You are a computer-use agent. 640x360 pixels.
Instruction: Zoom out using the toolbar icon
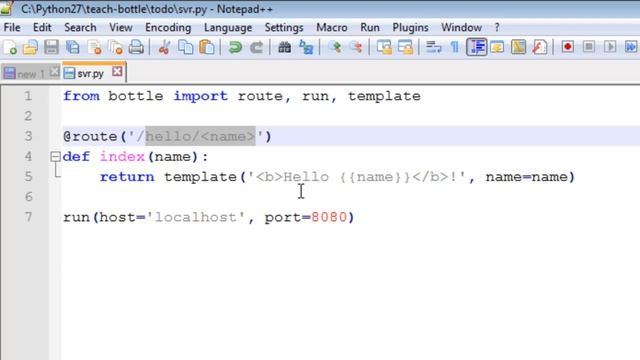pyautogui.click(x=356, y=47)
